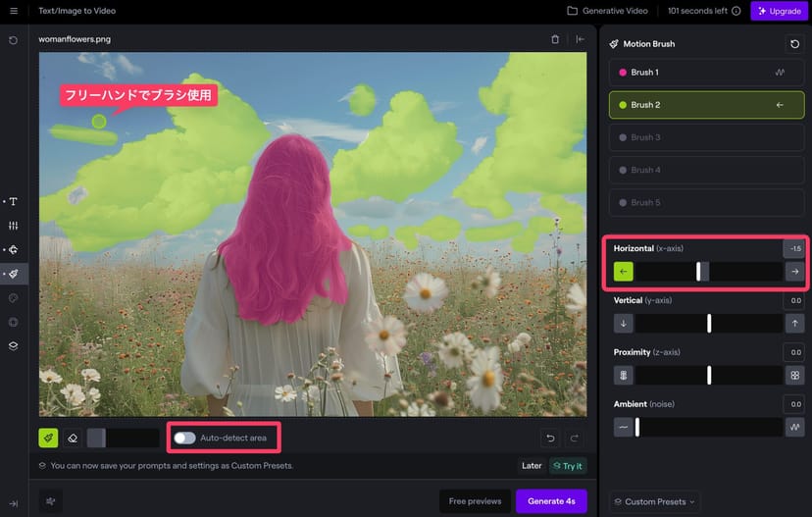
Task: Select Brush 1 with the pink dot
Action: click(706, 73)
